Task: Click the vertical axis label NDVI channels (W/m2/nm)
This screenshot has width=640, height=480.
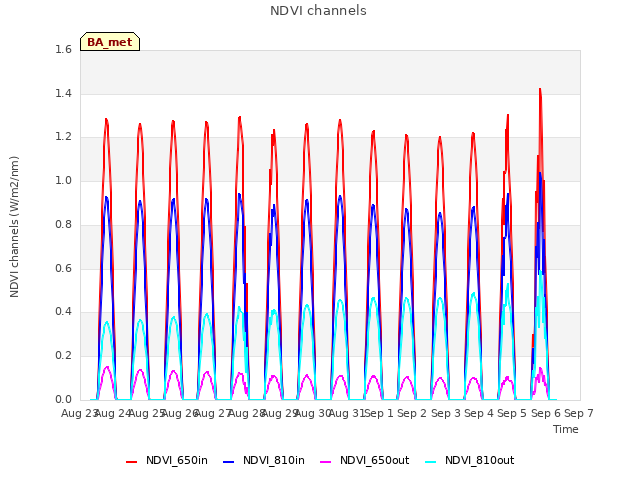Action: click(14, 227)
